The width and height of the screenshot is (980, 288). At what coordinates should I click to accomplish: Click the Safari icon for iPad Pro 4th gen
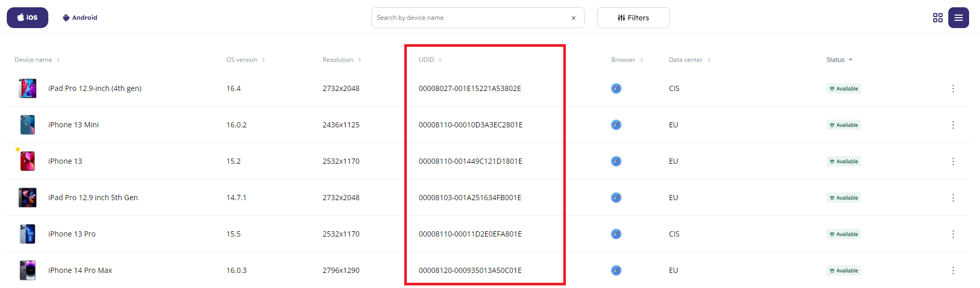[x=616, y=88]
